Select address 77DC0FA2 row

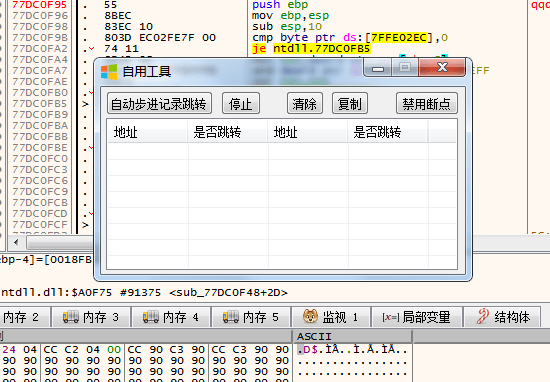point(40,48)
